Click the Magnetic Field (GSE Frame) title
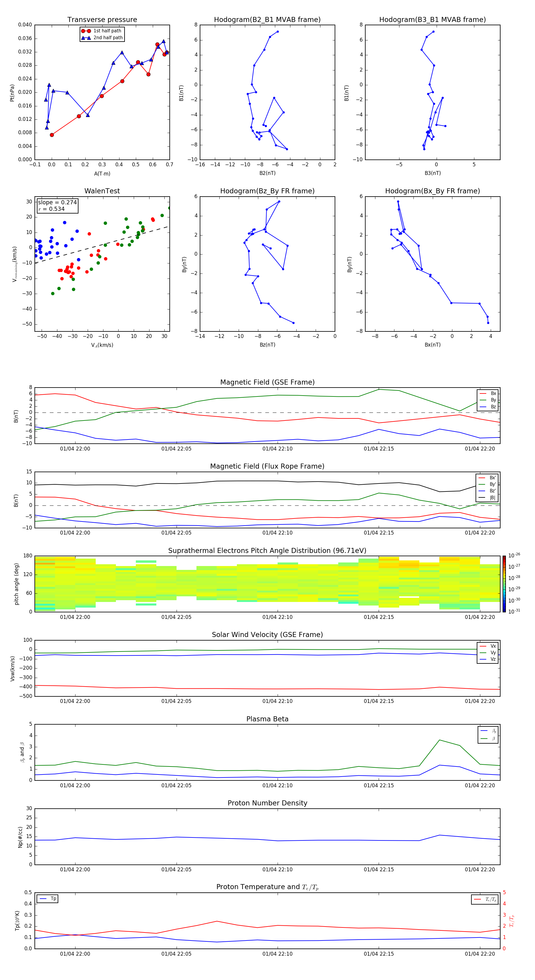Image resolution: width=535 pixels, height=980 pixels. point(267,382)
